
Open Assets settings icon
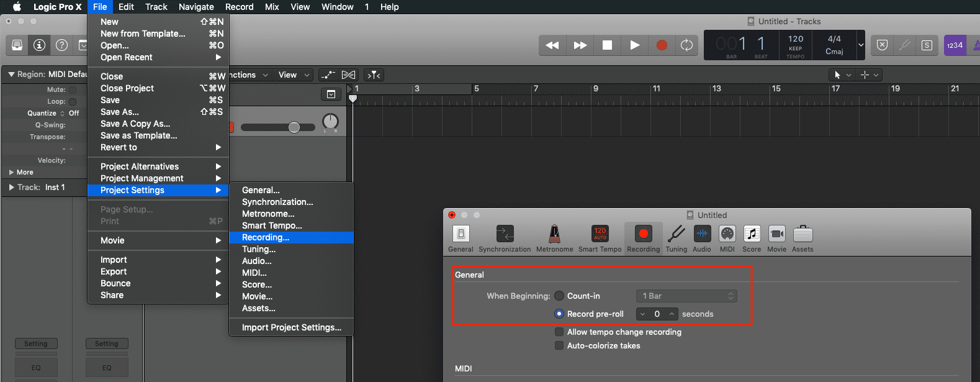(802, 239)
